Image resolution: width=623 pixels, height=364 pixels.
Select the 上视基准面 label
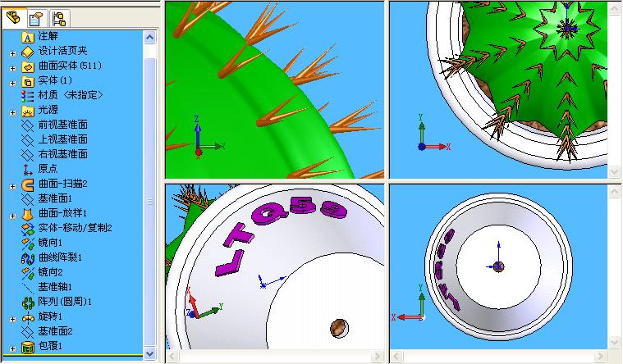pyautogui.click(x=62, y=139)
